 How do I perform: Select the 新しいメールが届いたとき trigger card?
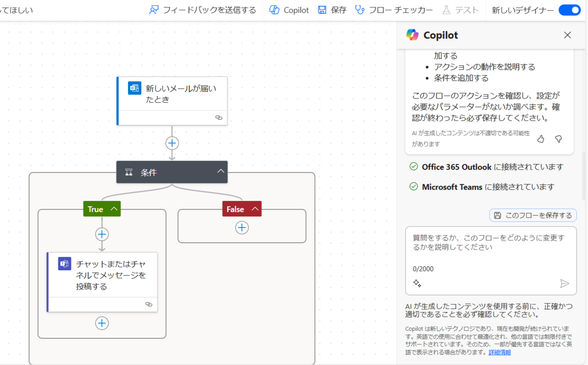click(172, 100)
